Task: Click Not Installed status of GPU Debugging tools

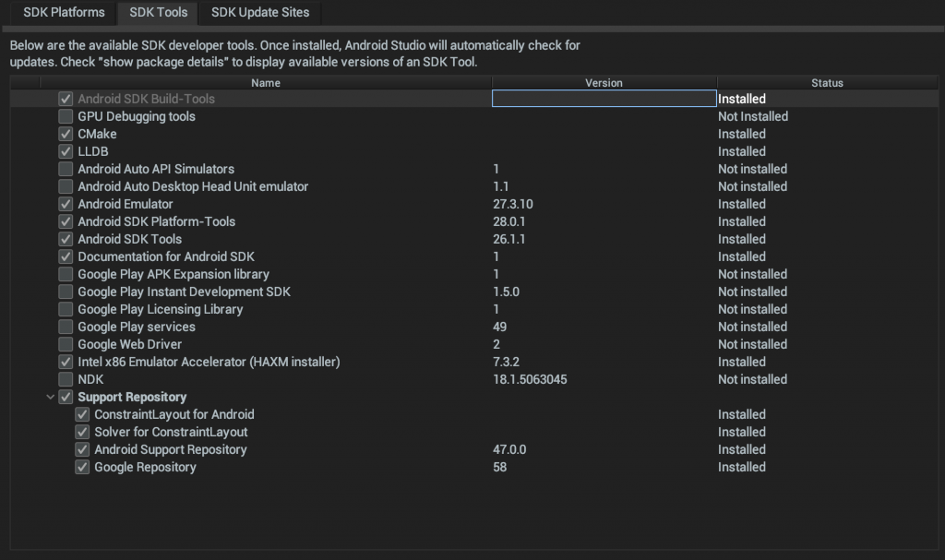Action: pos(753,116)
